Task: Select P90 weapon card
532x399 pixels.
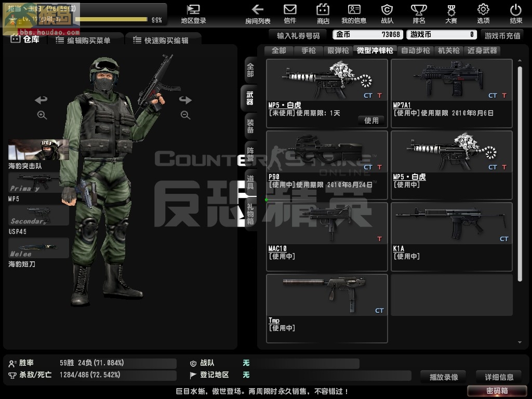Action: coord(327,165)
